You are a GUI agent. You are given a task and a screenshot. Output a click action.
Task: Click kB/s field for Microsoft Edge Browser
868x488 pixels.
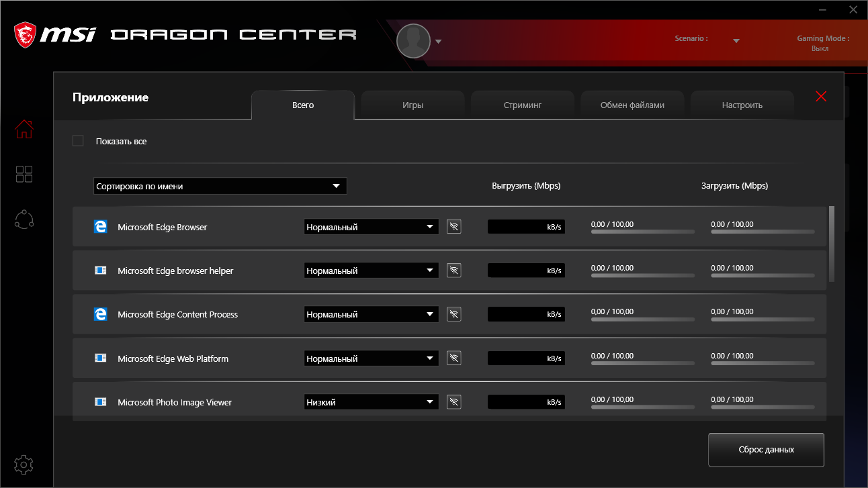pos(526,227)
